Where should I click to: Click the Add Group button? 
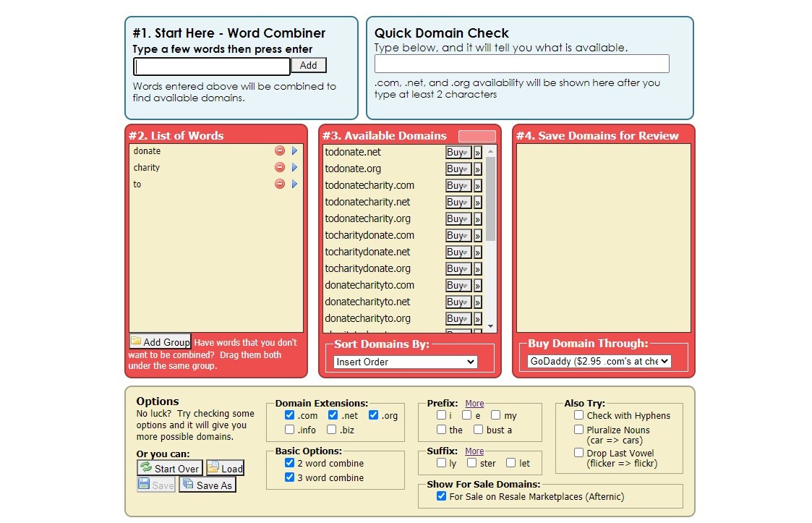(x=160, y=341)
